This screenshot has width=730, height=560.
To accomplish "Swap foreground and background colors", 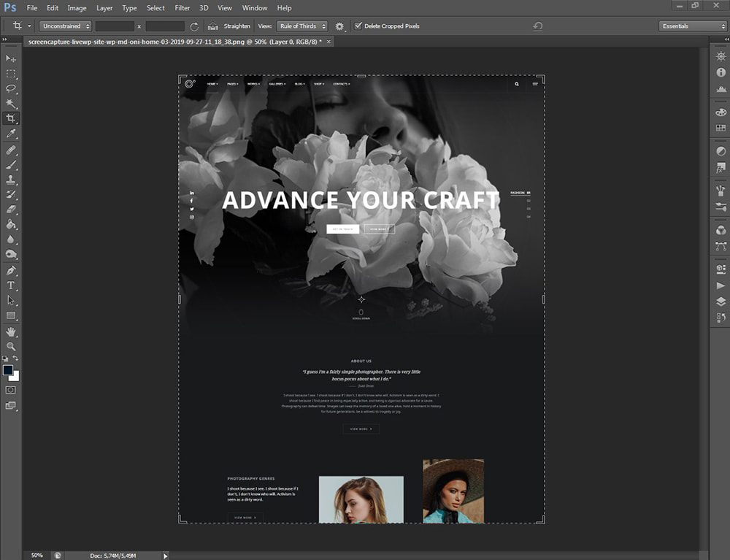I will (15, 358).
